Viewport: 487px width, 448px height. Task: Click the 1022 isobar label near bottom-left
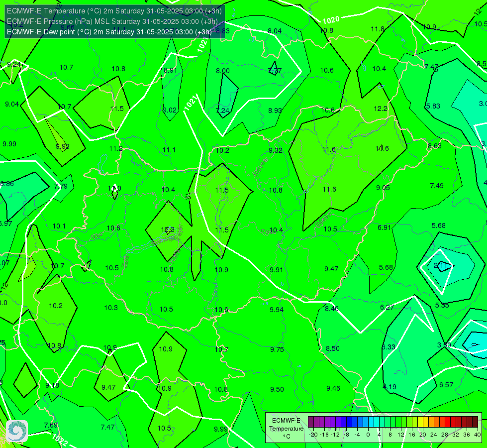(59, 440)
